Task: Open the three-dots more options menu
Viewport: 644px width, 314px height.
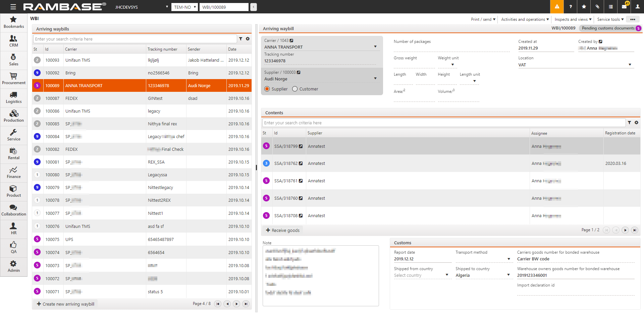Action: (x=633, y=19)
